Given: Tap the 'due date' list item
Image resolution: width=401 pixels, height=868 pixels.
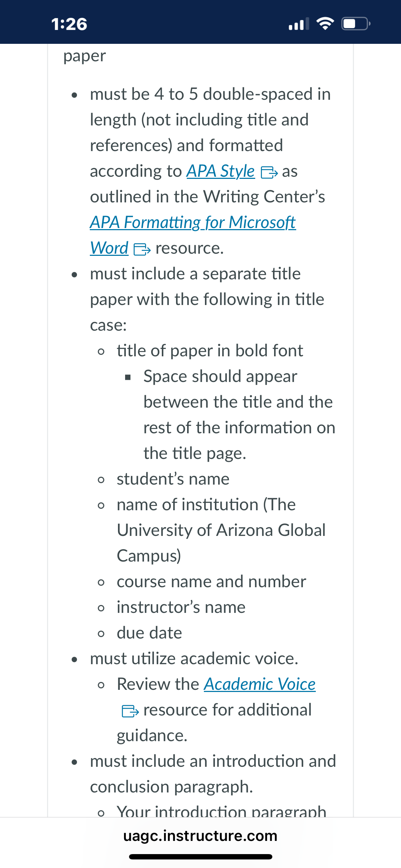Looking at the screenshot, I should pyautogui.click(x=149, y=633).
